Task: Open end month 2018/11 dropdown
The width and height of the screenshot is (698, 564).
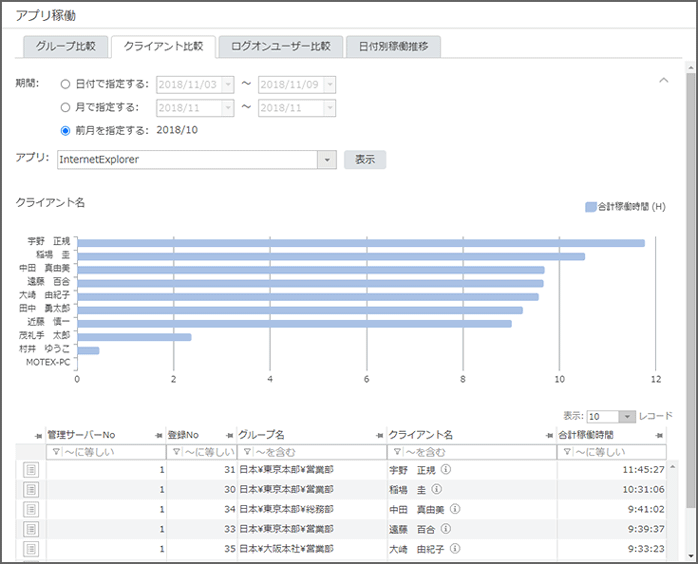Action: [x=329, y=108]
